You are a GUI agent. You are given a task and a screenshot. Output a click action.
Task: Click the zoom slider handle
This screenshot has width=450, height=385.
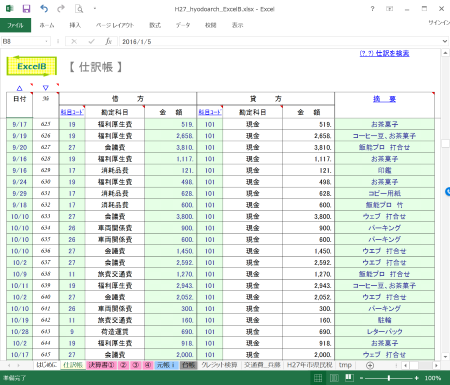[x=389, y=378]
